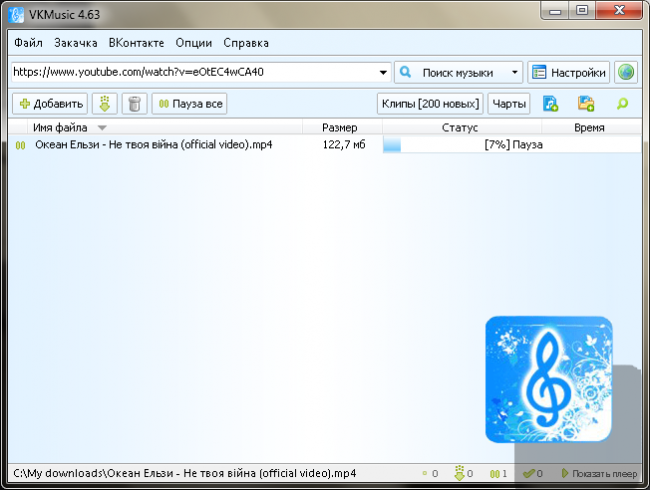650x490 pixels.
Task: Click the paused count icon in status bar
Action: [495, 473]
